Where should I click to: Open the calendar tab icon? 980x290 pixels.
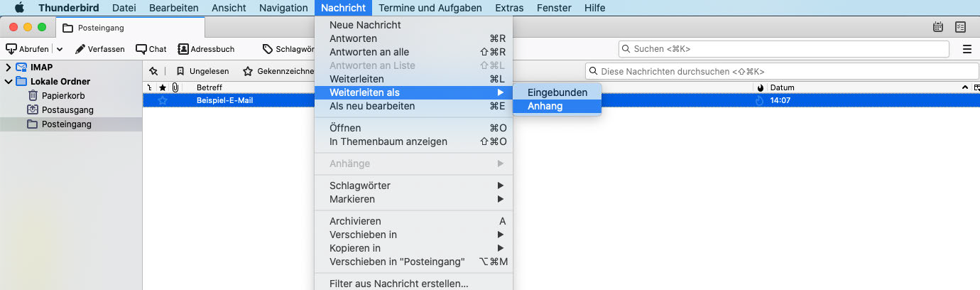pyautogui.click(x=938, y=27)
